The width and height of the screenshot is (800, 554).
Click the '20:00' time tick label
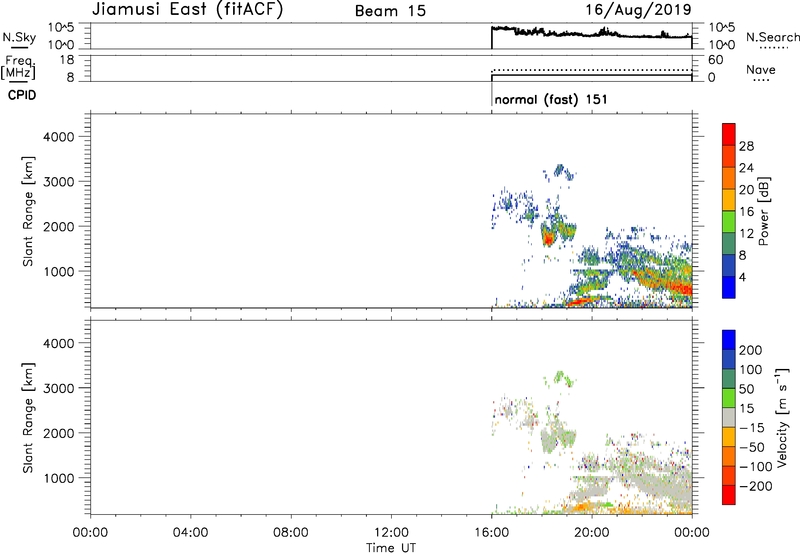pyautogui.click(x=592, y=533)
